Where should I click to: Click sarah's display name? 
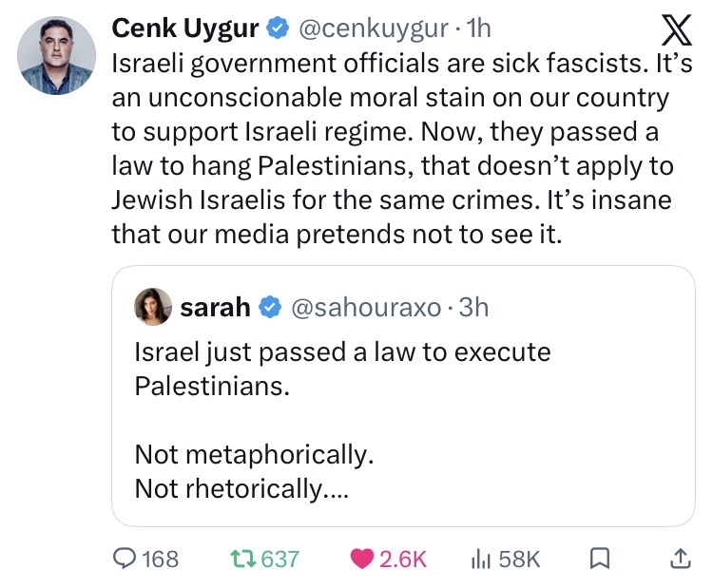(x=216, y=307)
